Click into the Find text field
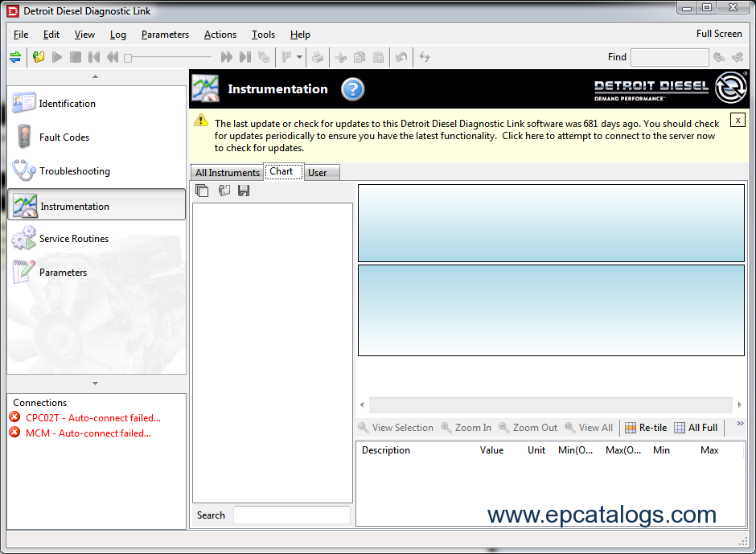Screen dimensions: 756x554 click(669, 57)
